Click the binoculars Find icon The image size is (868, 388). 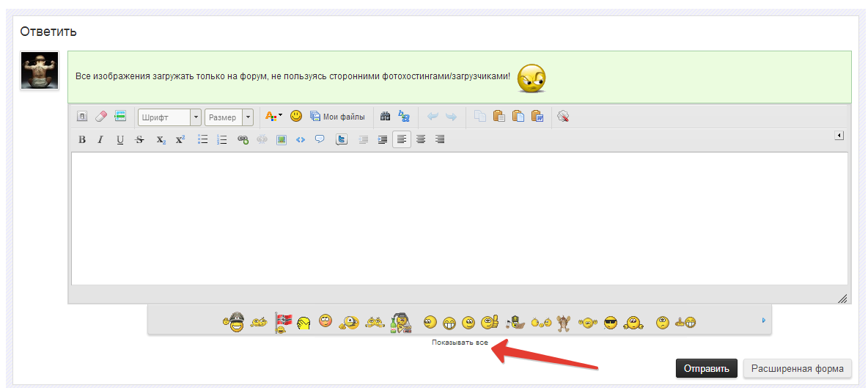click(x=386, y=116)
